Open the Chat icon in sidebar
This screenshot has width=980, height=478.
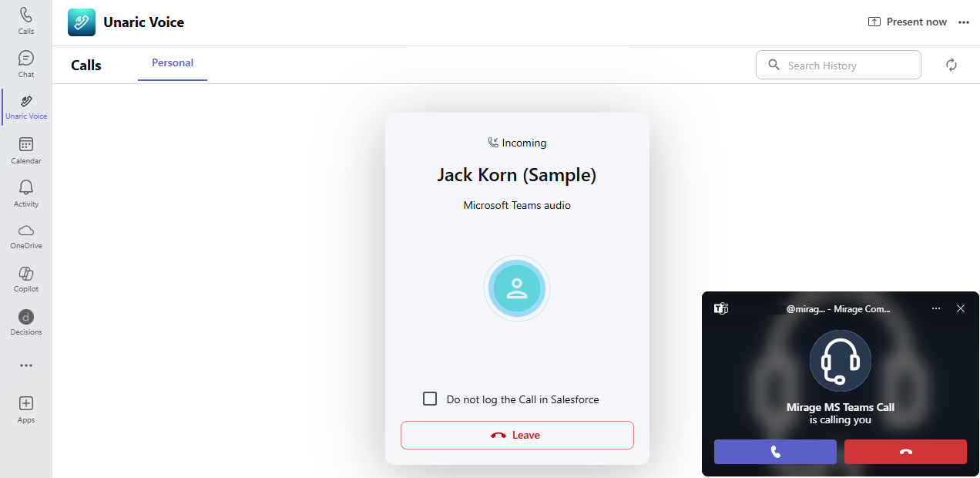(26, 64)
